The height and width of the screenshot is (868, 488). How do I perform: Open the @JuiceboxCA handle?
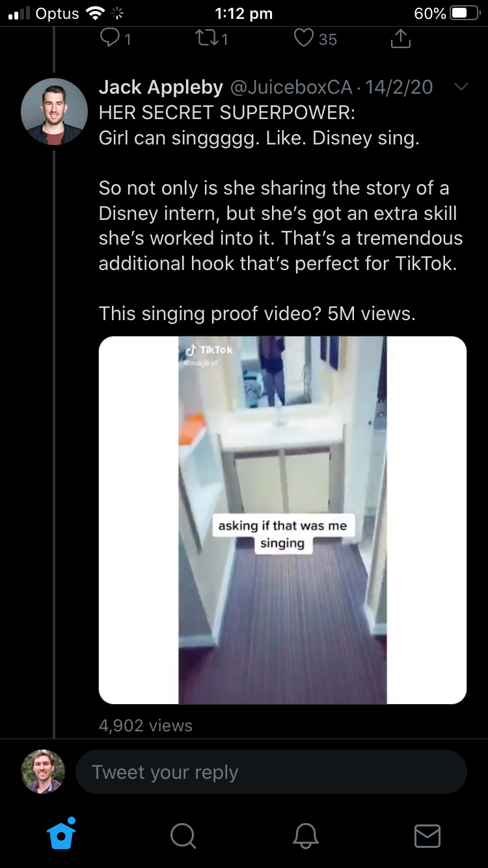tap(291, 87)
